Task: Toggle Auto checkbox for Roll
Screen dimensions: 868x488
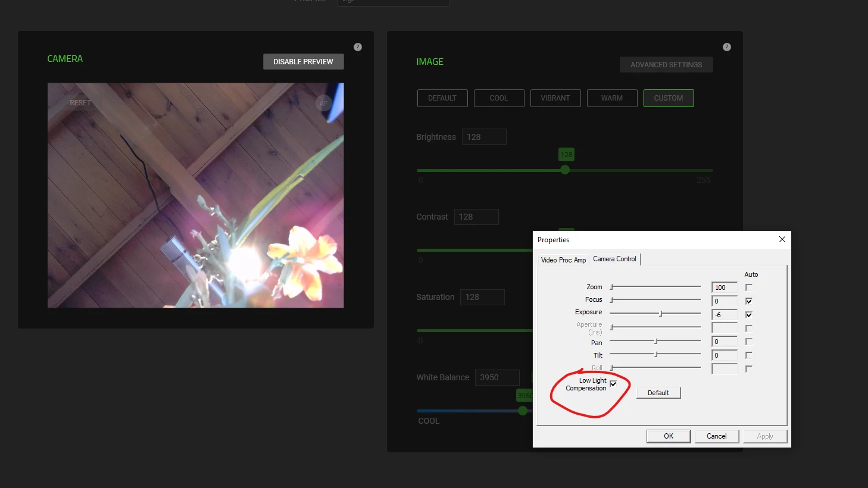Action: (x=749, y=369)
